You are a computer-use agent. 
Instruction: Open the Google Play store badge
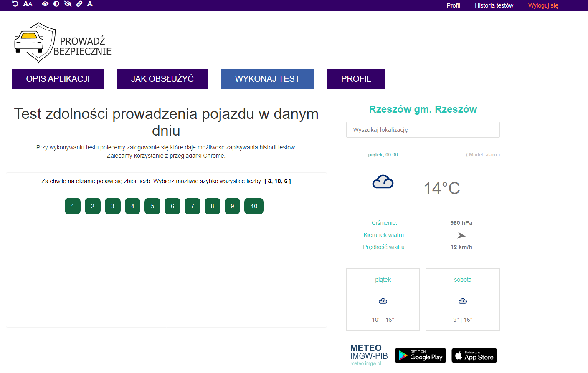pos(420,355)
